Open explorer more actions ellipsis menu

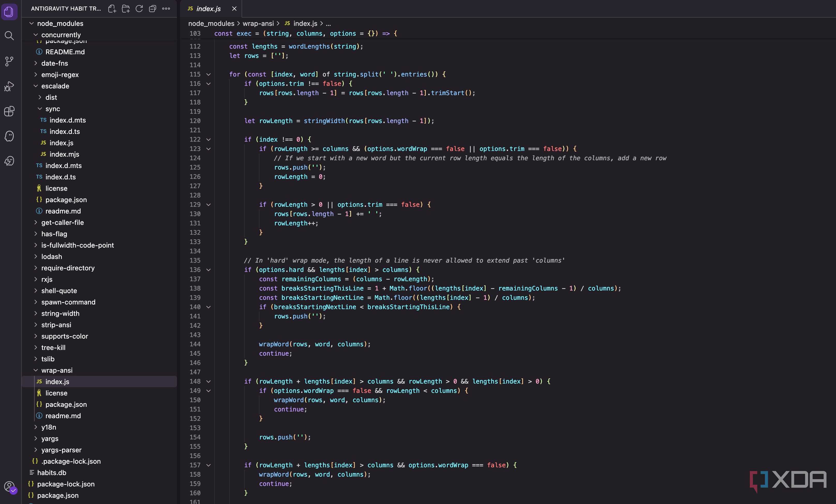166,9
